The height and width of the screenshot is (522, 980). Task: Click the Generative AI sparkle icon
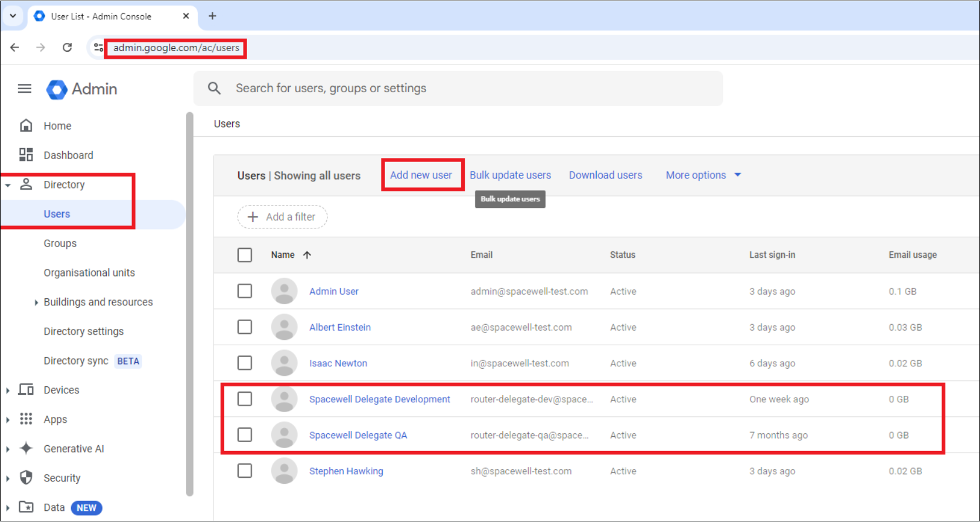pos(26,448)
